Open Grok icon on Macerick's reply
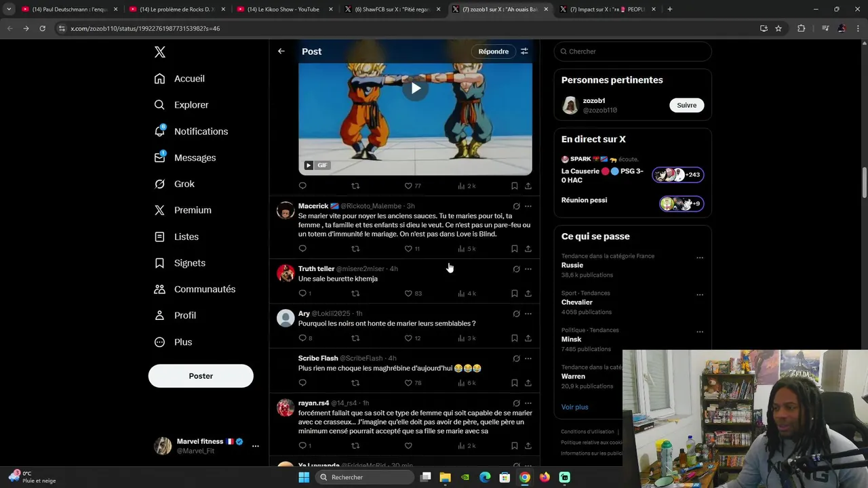This screenshot has width=868, height=488. pos(516,206)
